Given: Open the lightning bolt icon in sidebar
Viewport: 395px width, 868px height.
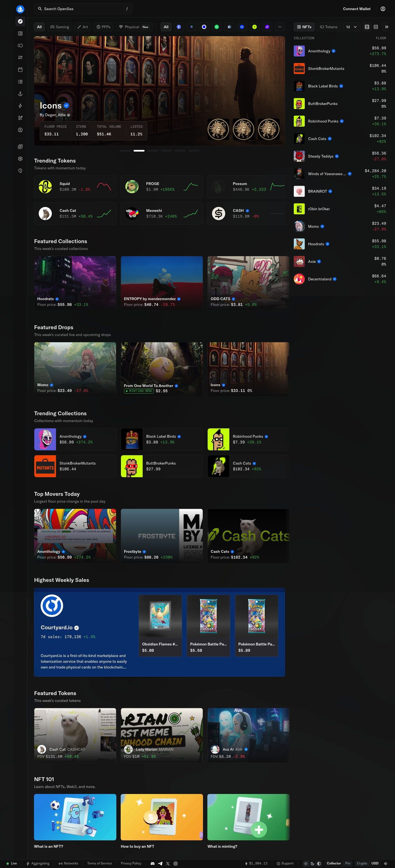Looking at the screenshot, I should point(20,106).
